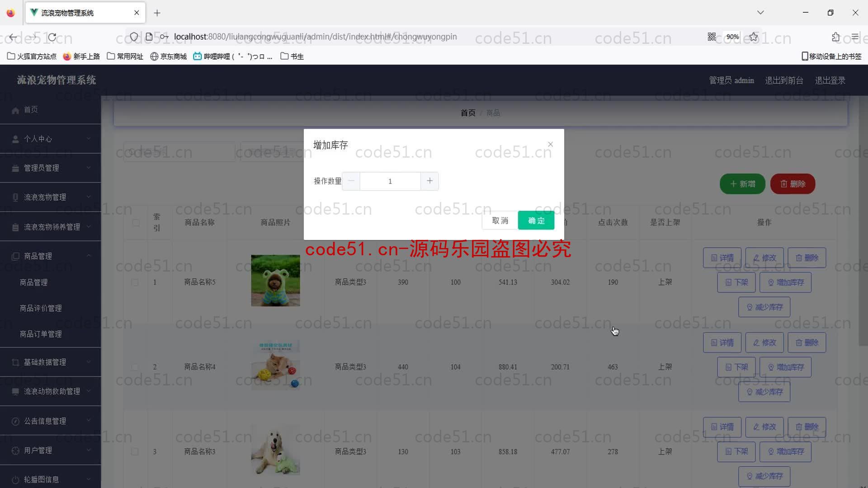The height and width of the screenshot is (488, 868).
Task: Focus the 操作数量 number input field
Action: (x=390, y=181)
